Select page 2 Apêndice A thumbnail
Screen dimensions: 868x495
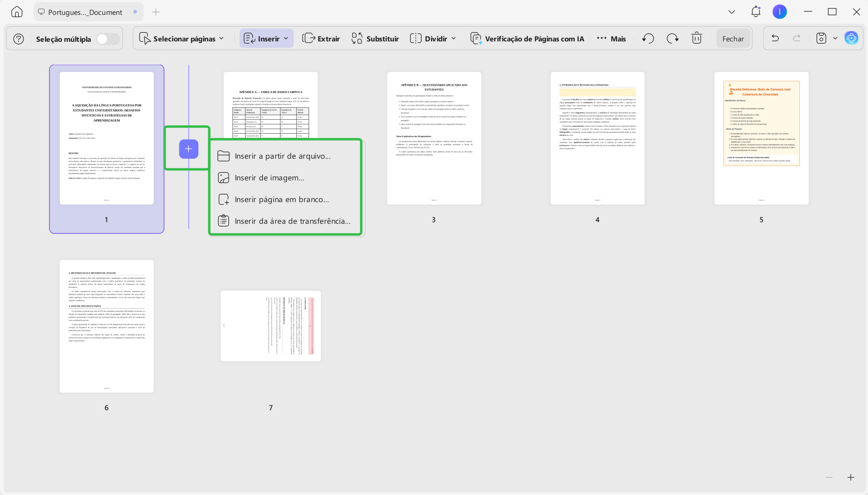[x=271, y=105]
